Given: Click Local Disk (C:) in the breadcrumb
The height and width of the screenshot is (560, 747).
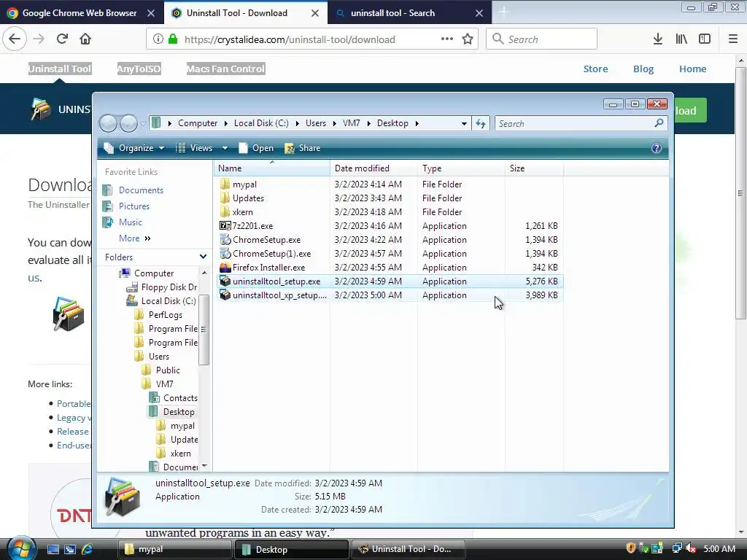Looking at the screenshot, I should tap(261, 122).
